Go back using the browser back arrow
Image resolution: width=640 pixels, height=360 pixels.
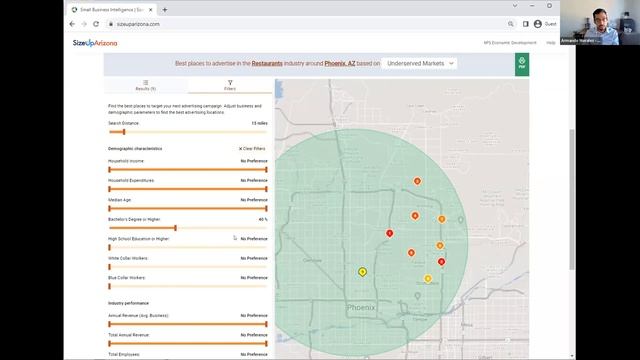[x=72, y=24]
